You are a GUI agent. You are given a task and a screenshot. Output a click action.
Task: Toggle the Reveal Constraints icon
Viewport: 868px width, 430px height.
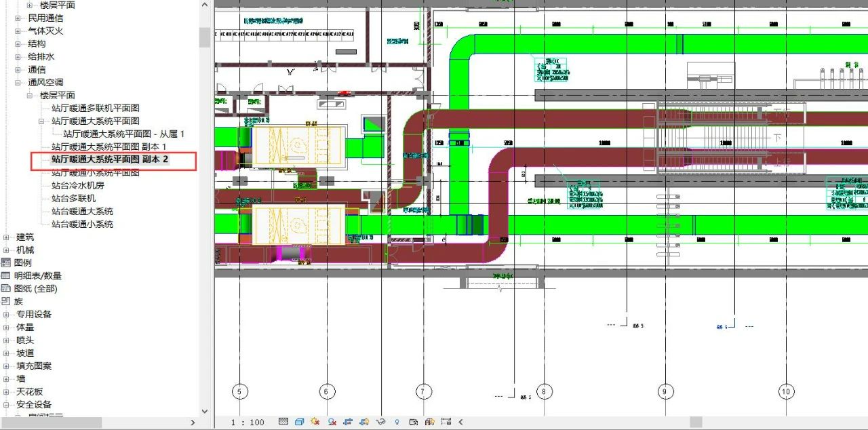point(446,422)
